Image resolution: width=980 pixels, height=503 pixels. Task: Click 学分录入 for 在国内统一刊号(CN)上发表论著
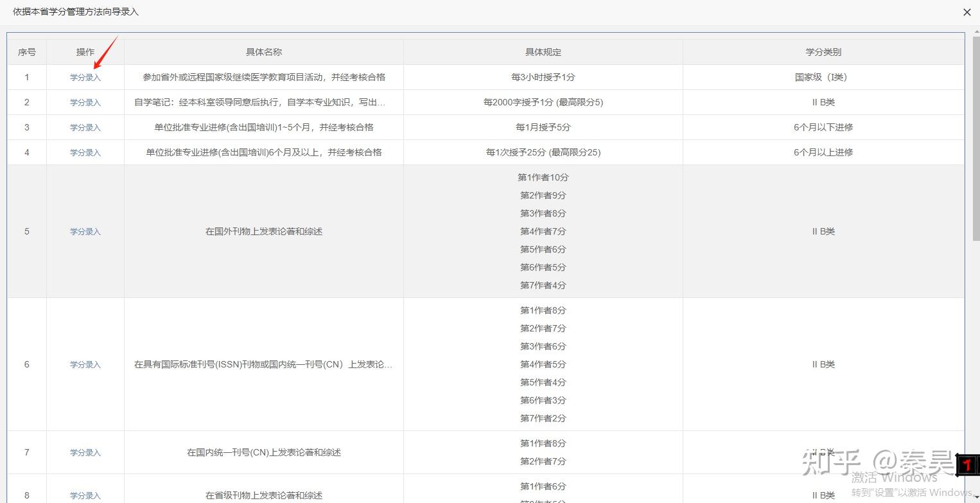[85, 452]
